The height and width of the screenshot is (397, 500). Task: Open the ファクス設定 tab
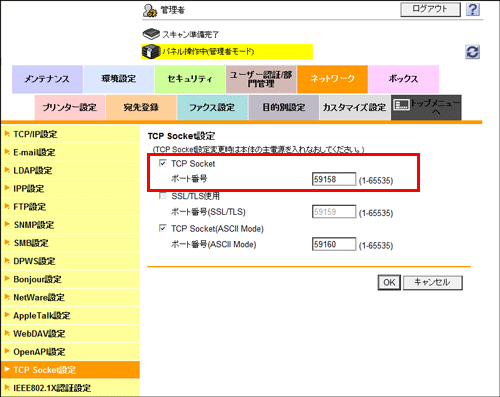click(212, 107)
